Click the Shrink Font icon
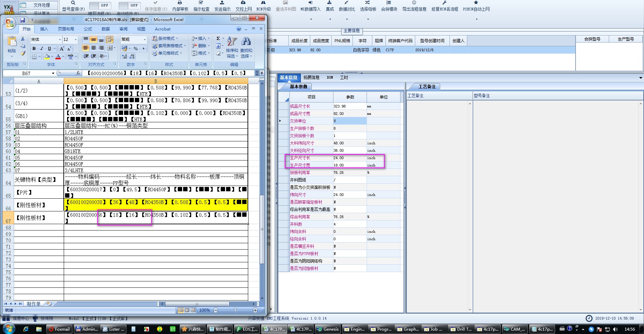 [x=69, y=49]
